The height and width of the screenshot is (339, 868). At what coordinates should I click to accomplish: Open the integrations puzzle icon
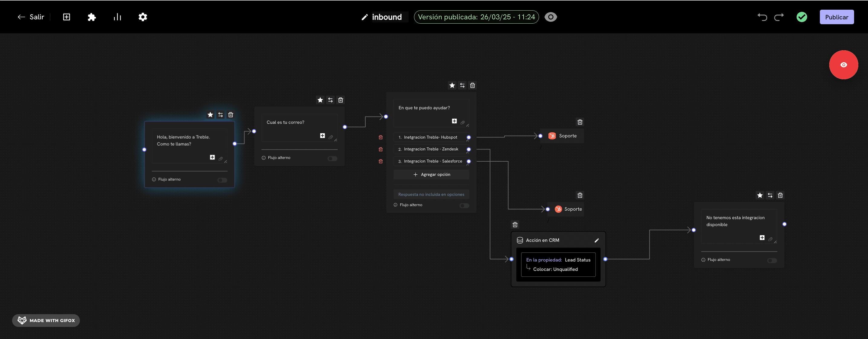pyautogui.click(x=92, y=17)
